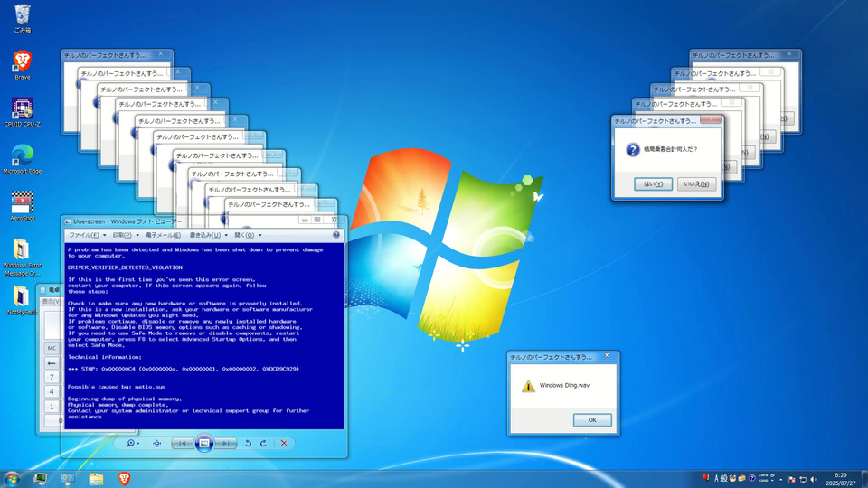Image resolution: width=868 pixels, height=488 pixels.
Task: Open the ファイル(F) menu in Photo Viewer
Action: click(87, 235)
